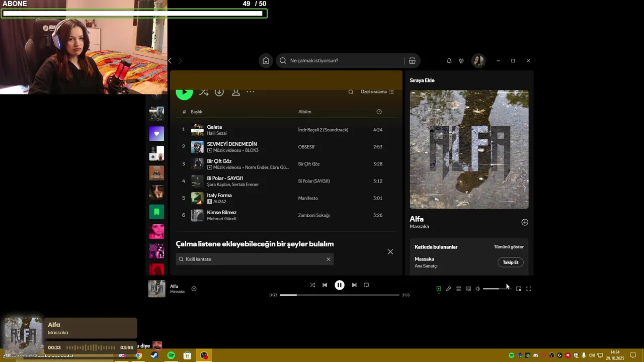The height and width of the screenshot is (362, 644).
Task: Open the notifications bell
Action: 449,61
